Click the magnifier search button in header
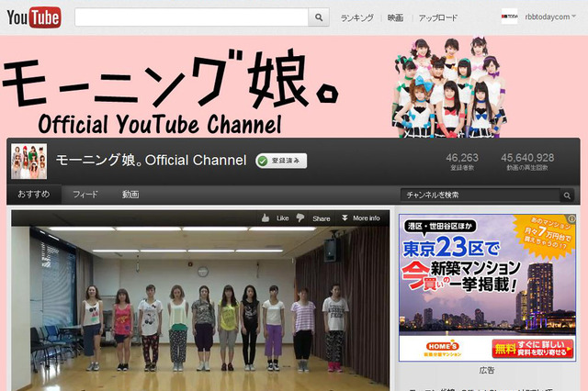Viewport: 588px width, 391px height. coord(319,17)
